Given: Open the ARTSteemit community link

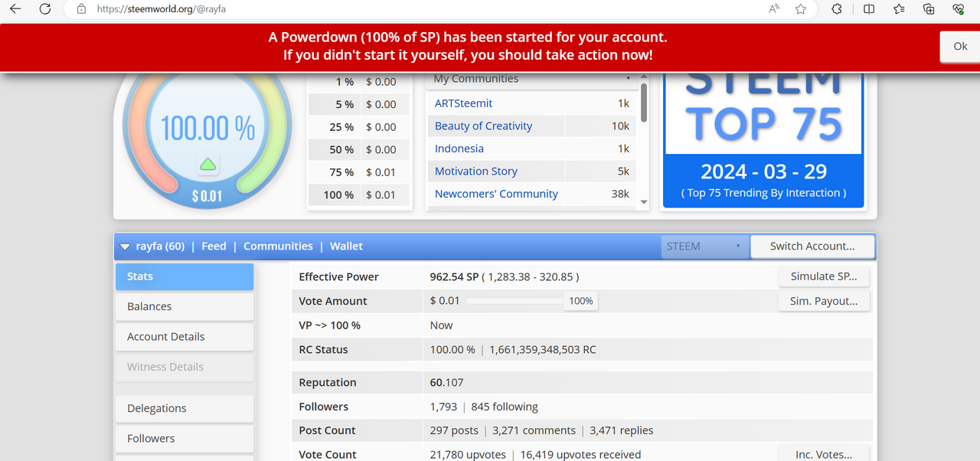Looking at the screenshot, I should coord(463,103).
